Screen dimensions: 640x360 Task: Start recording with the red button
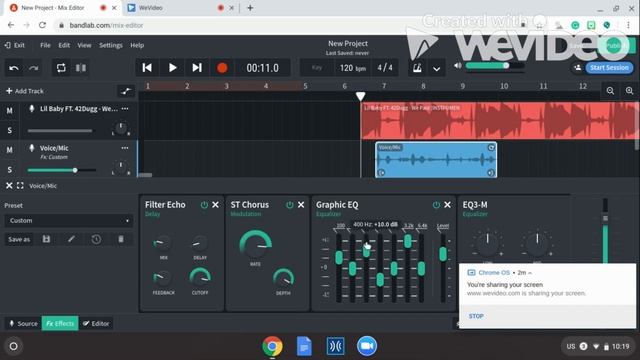(222, 68)
